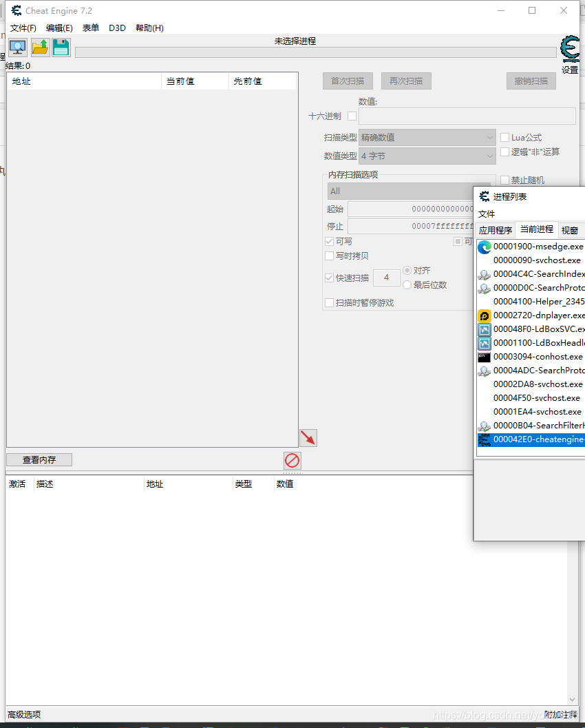Image resolution: width=585 pixels, height=728 pixels.
Task: Click the red arrow add-address icon
Action: [x=308, y=437]
